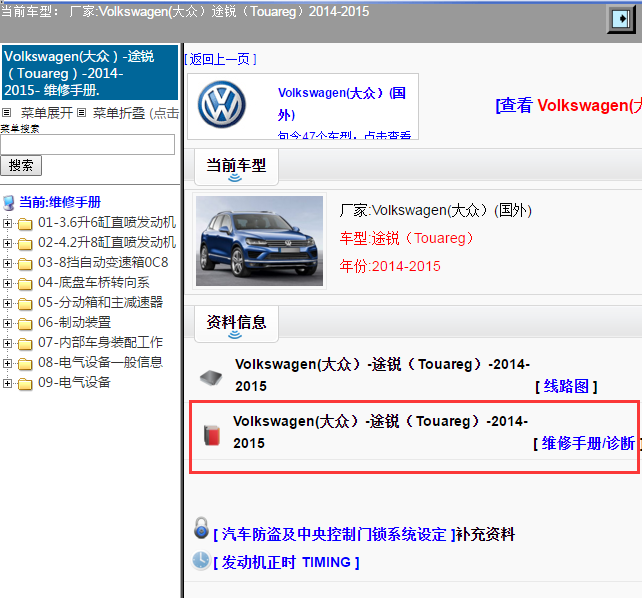Expand the 06-制动装置 tree node
642x598 pixels.
(x=7, y=323)
